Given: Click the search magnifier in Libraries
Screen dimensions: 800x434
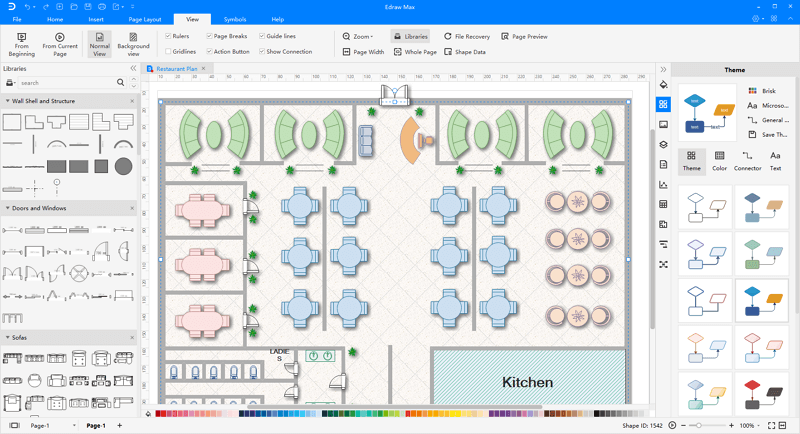Looking at the screenshot, I should (120, 82).
